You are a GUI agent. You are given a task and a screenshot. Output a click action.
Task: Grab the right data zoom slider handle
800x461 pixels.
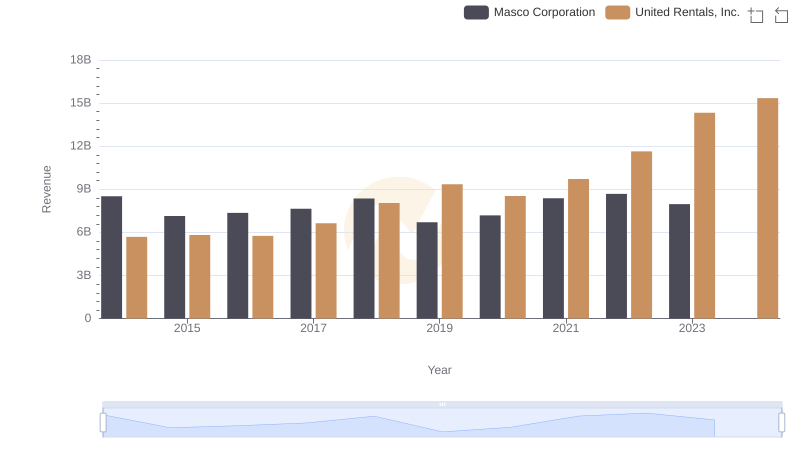click(x=782, y=423)
